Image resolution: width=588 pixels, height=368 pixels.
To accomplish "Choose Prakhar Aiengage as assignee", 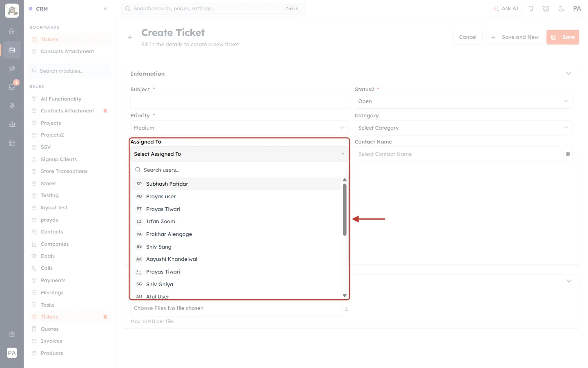I will pos(236,234).
